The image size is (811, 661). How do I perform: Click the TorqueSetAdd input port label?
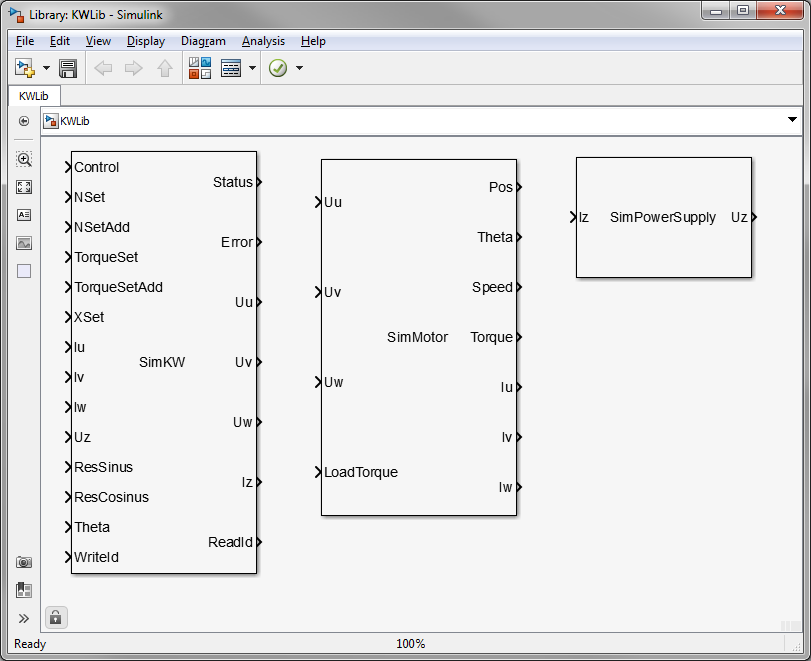118,287
